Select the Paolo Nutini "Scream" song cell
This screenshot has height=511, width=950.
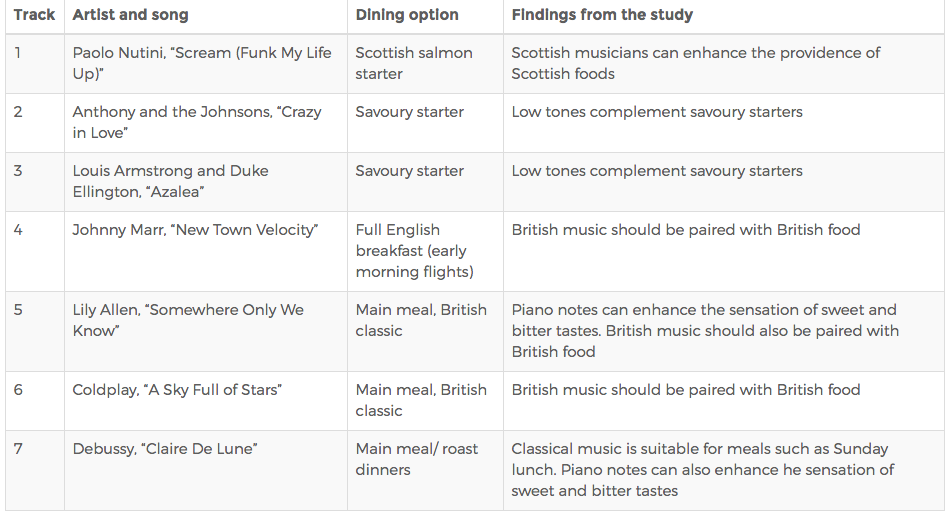[202, 63]
